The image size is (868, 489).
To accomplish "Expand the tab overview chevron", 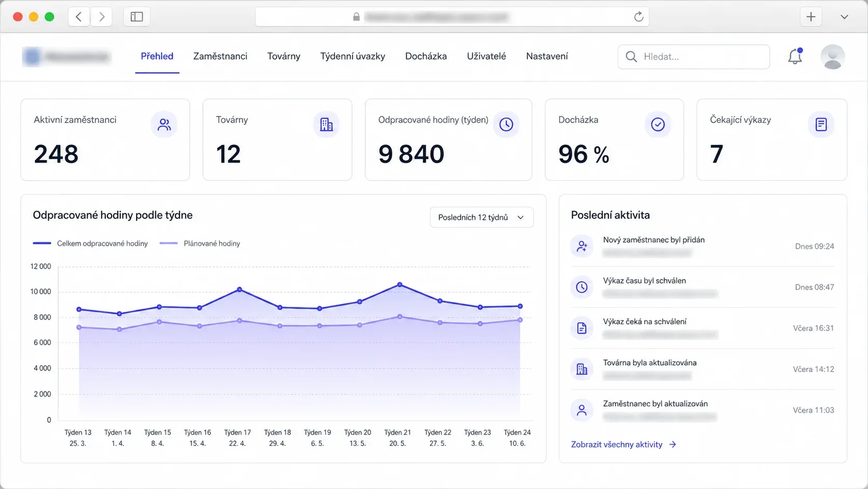I will point(844,17).
